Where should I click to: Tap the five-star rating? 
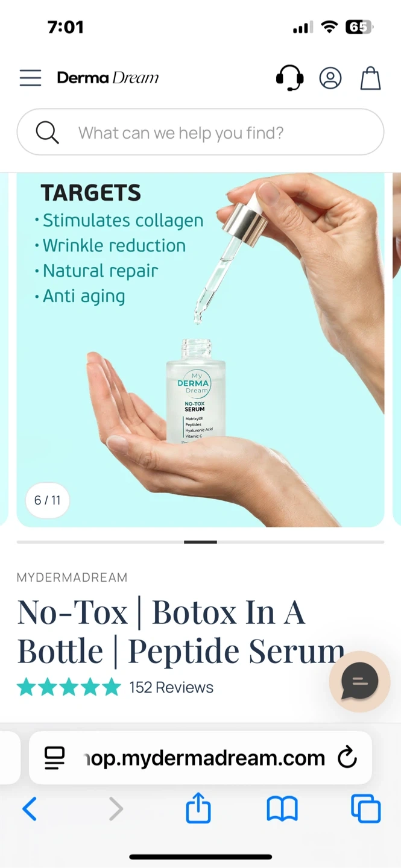point(69,687)
